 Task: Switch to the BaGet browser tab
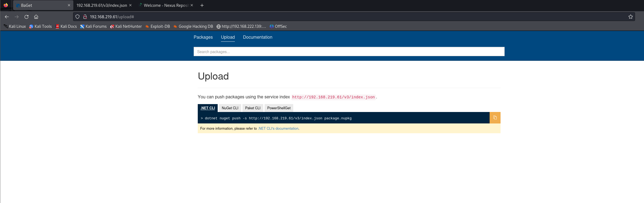click(43, 5)
